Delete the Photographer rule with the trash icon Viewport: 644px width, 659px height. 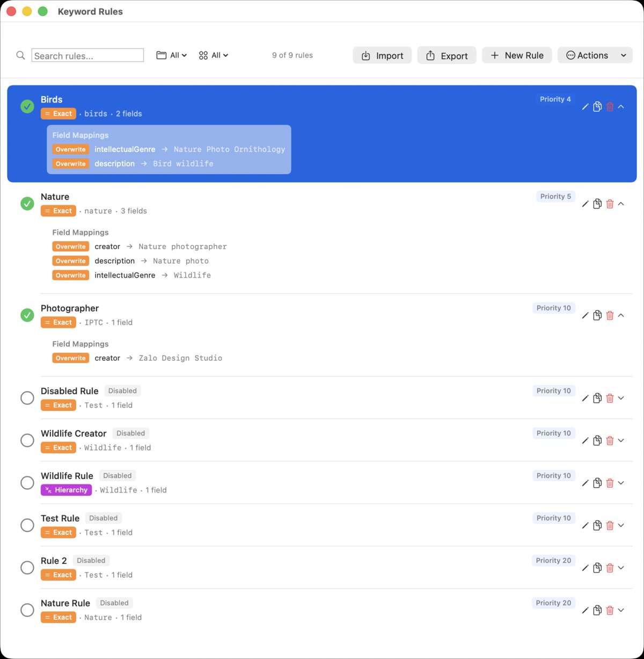point(610,315)
